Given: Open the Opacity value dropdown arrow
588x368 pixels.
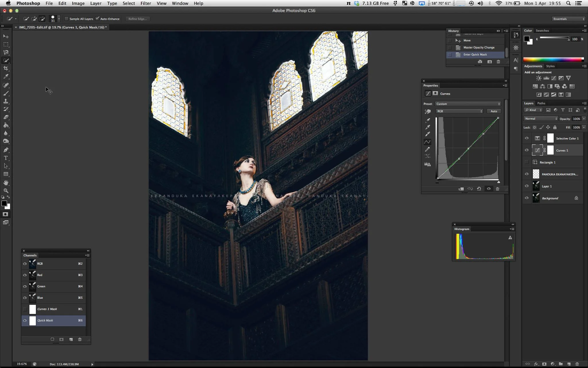Looking at the screenshot, I should (584, 119).
